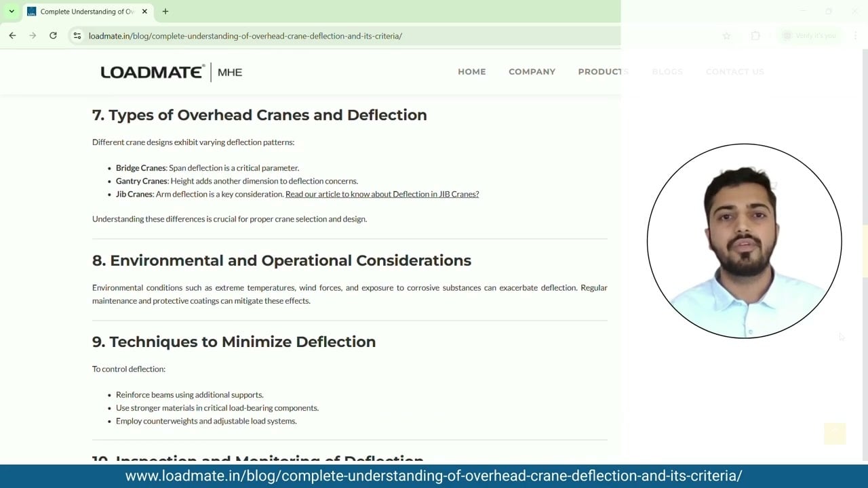Viewport: 868px width, 488px height.
Task: Open the CONTACT US navigation item
Action: point(735,72)
